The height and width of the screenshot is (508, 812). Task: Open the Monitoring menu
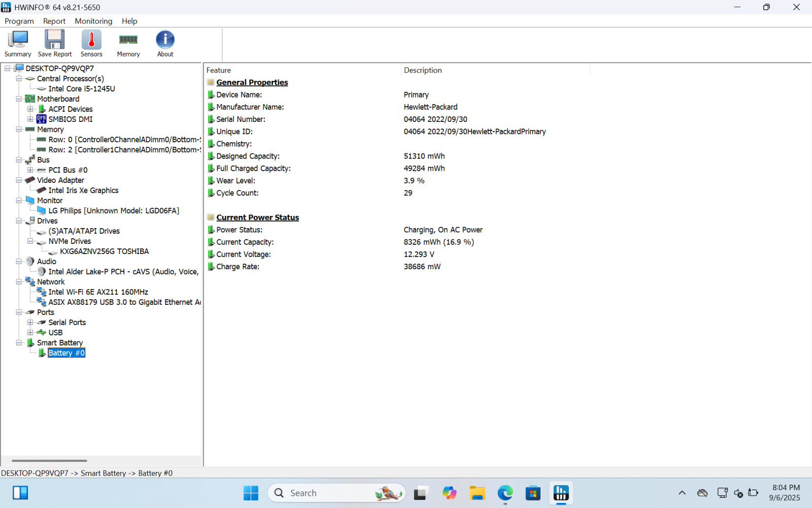tap(93, 21)
